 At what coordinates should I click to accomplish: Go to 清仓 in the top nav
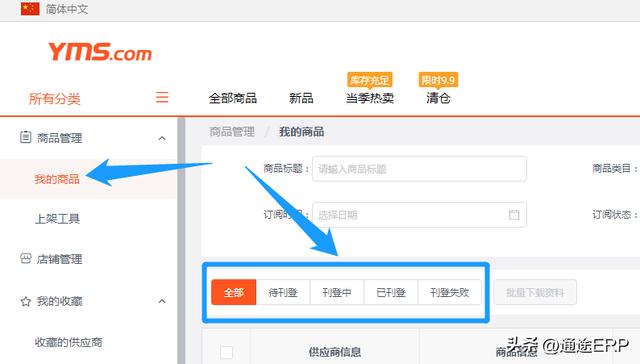438,98
